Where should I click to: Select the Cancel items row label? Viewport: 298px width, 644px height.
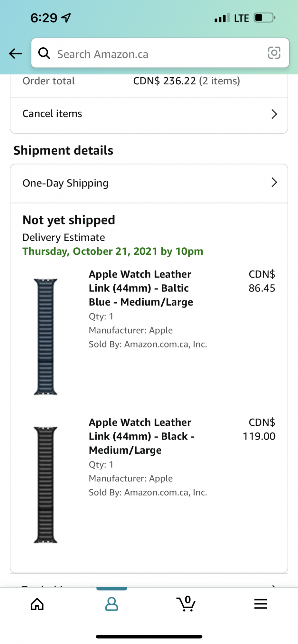[52, 114]
